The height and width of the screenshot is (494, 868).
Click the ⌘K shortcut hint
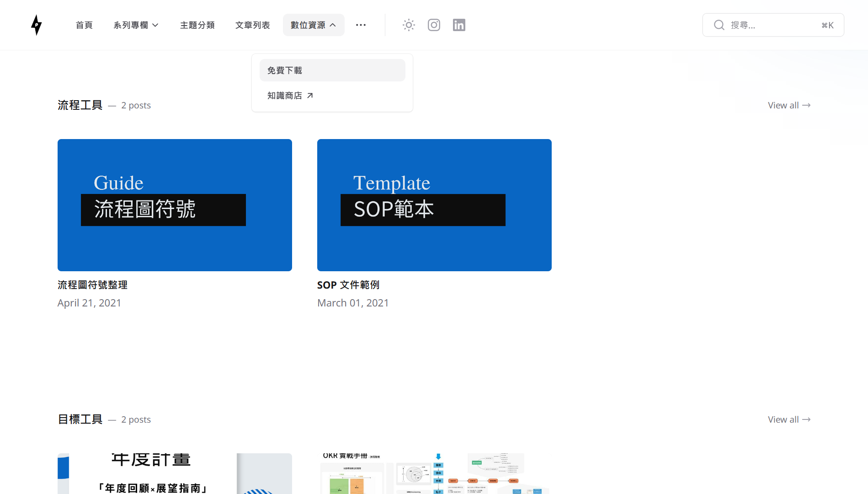tap(827, 25)
